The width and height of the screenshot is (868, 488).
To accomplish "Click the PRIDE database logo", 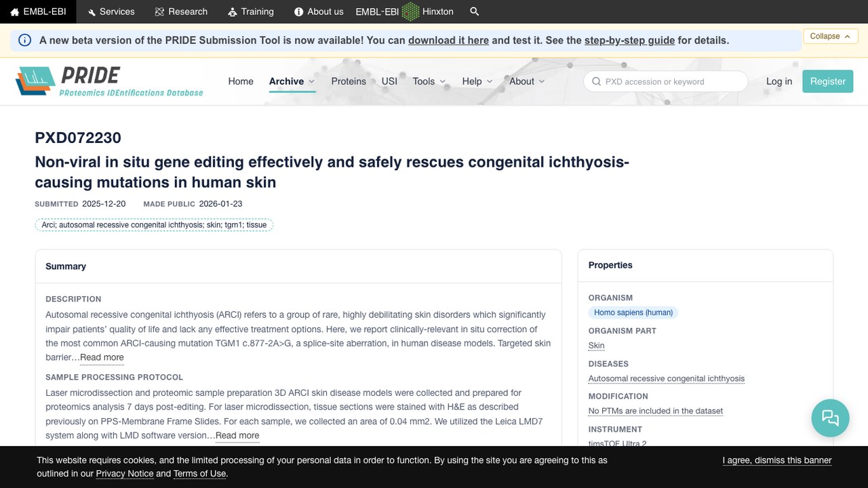I will tap(109, 81).
